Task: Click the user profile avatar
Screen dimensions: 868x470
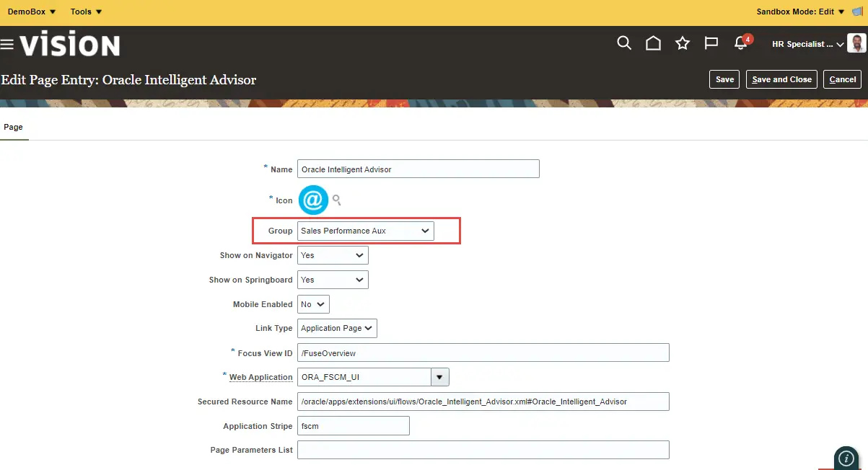Action: pos(856,43)
